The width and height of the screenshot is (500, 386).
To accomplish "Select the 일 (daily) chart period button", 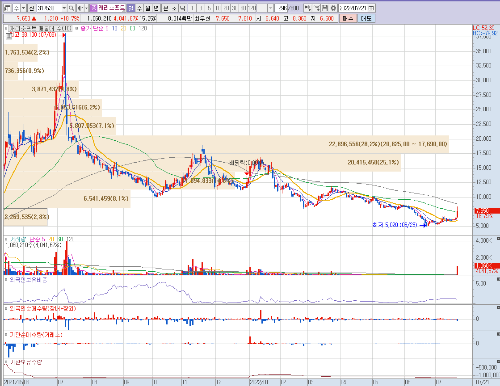I will (131, 8).
